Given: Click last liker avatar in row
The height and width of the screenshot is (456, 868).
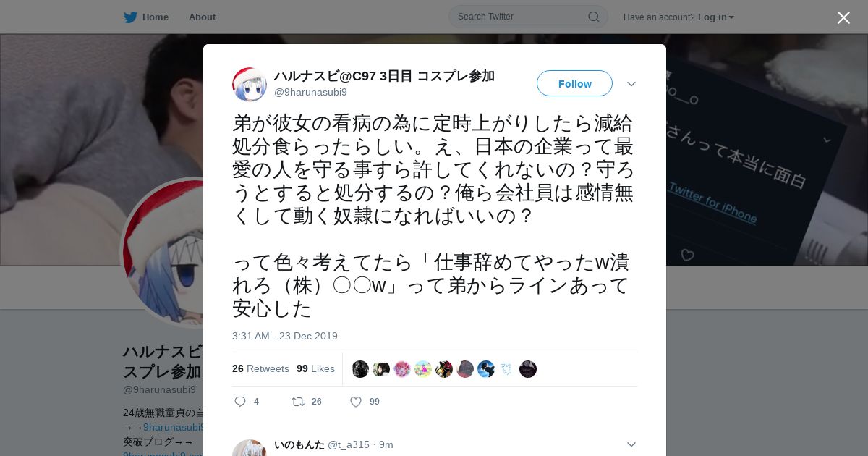Looking at the screenshot, I should coord(528,369).
